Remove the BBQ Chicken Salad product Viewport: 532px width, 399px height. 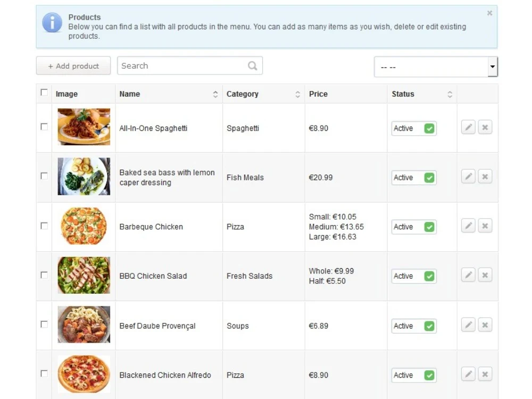click(485, 275)
